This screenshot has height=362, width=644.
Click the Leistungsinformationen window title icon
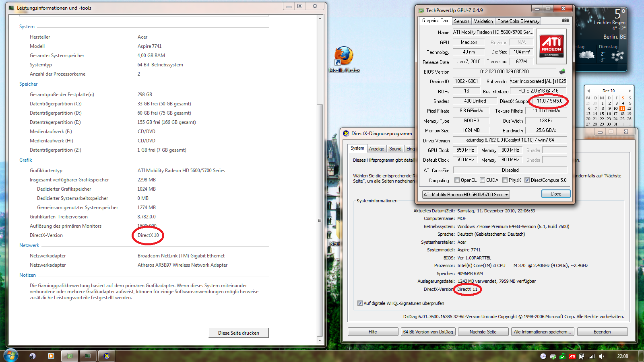point(11,8)
